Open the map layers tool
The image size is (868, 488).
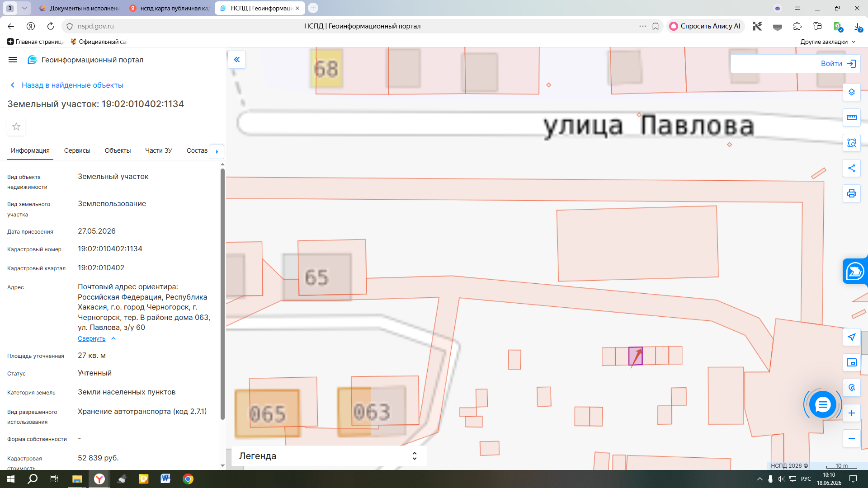[x=852, y=92]
